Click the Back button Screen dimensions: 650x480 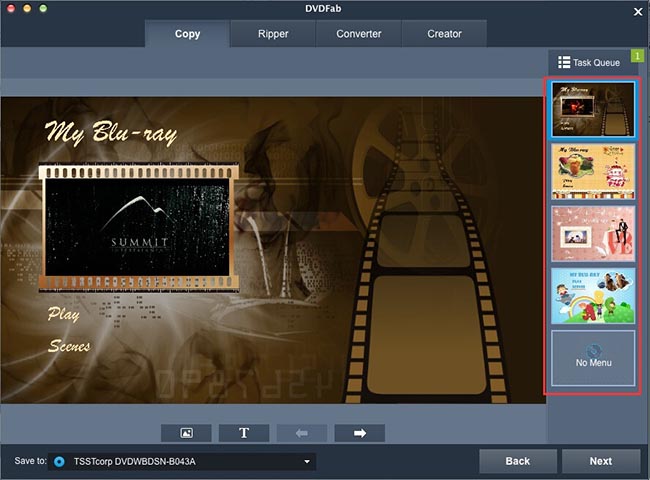(518, 461)
